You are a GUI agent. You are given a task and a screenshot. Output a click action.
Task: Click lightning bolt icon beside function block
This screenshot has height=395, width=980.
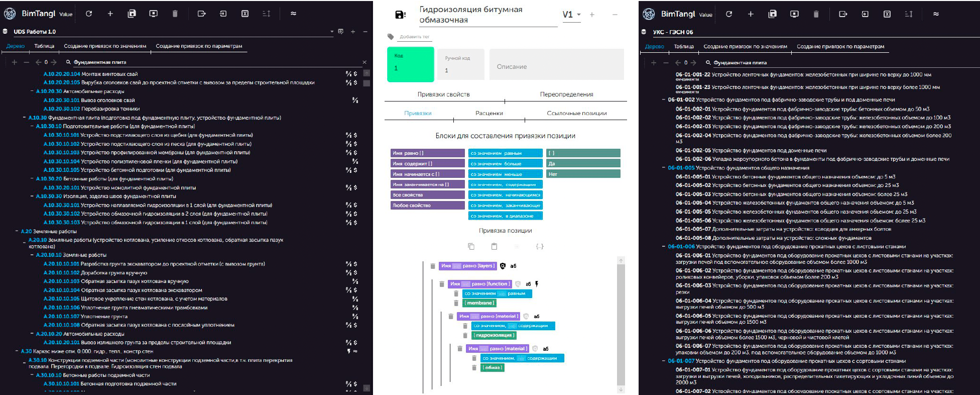click(x=537, y=284)
